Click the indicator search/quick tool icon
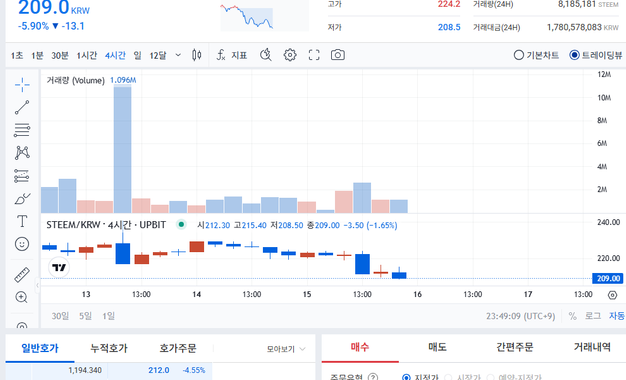This screenshot has width=626, height=380. tap(265, 55)
